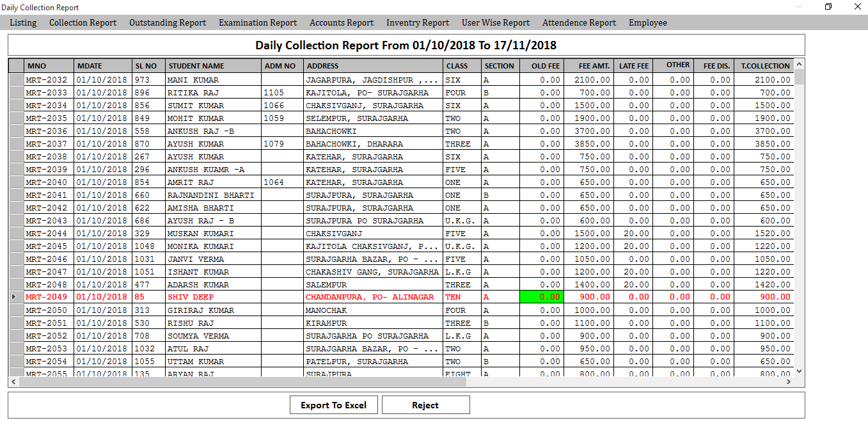Open the Examination Report menu
The width and height of the screenshot is (868, 448).
click(x=258, y=22)
